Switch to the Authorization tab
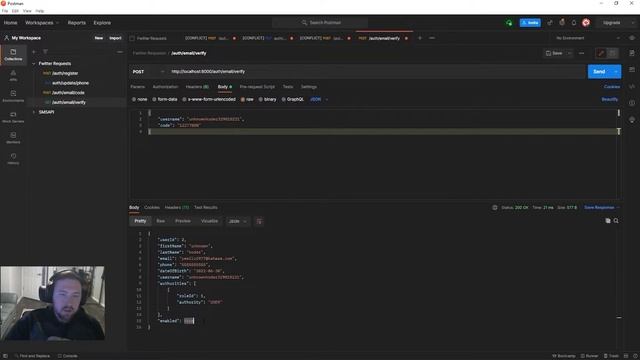 click(165, 87)
